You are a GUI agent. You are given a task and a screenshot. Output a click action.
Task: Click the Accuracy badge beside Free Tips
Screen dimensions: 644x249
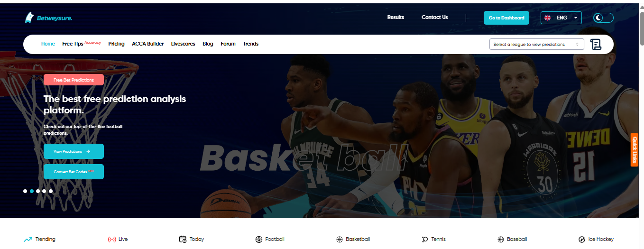click(x=93, y=42)
